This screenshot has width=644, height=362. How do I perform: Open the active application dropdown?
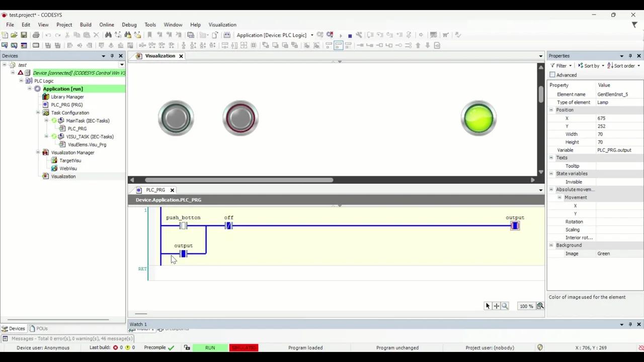point(312,35)
